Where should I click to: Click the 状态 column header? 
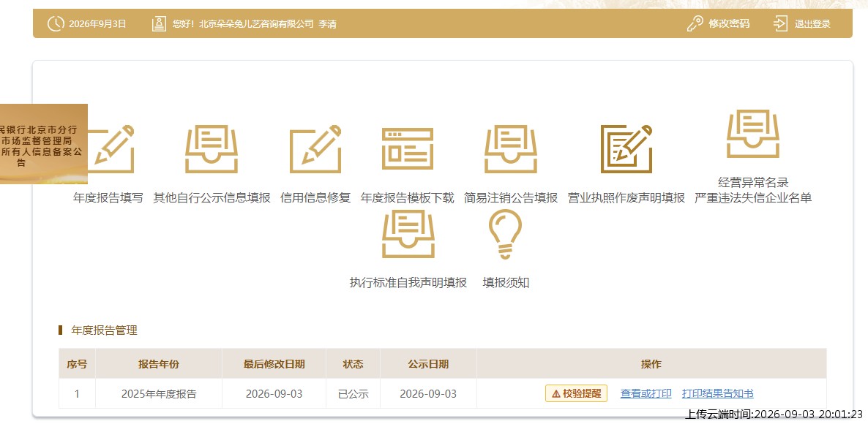[x=353, y=364]
